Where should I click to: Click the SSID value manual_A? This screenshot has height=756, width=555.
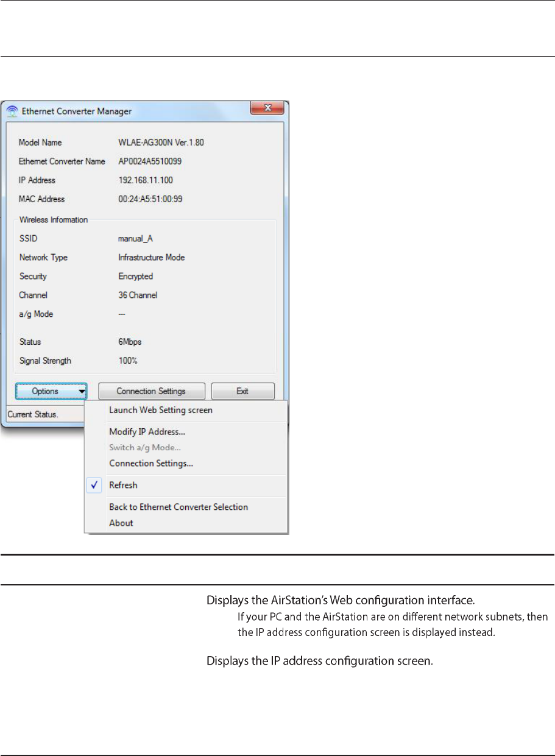136,239
